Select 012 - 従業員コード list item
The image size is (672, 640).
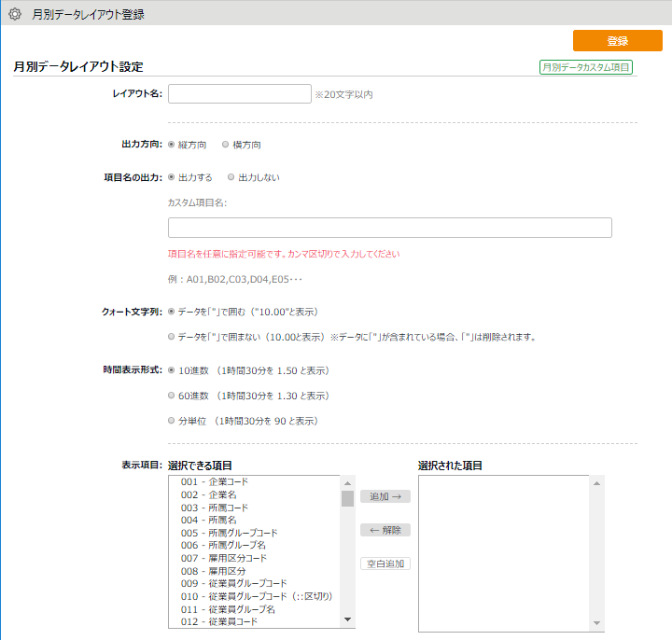(255, 621)
